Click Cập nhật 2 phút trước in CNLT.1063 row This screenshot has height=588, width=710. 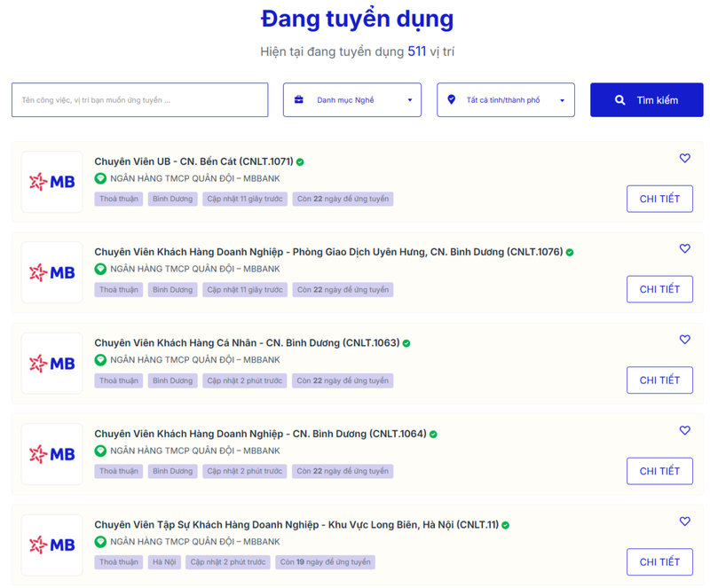pyautogui.click(x=245, y=380)
